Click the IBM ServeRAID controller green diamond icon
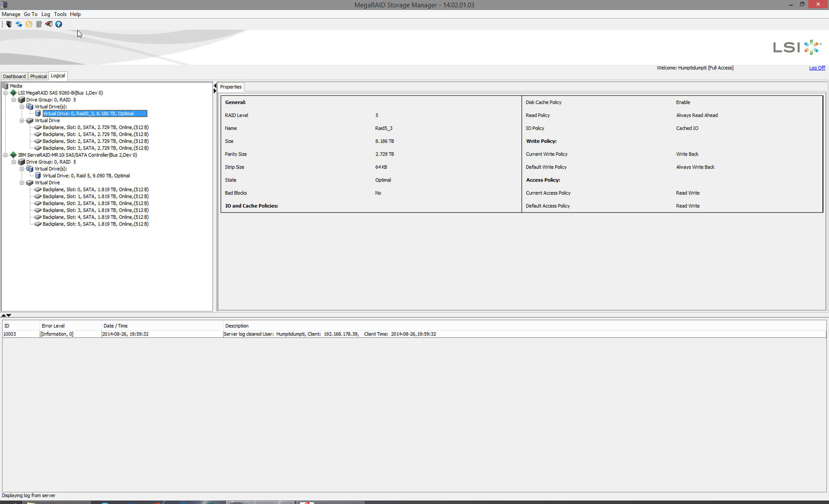This screenshot has height=504, width=829. tap(13, 155)
